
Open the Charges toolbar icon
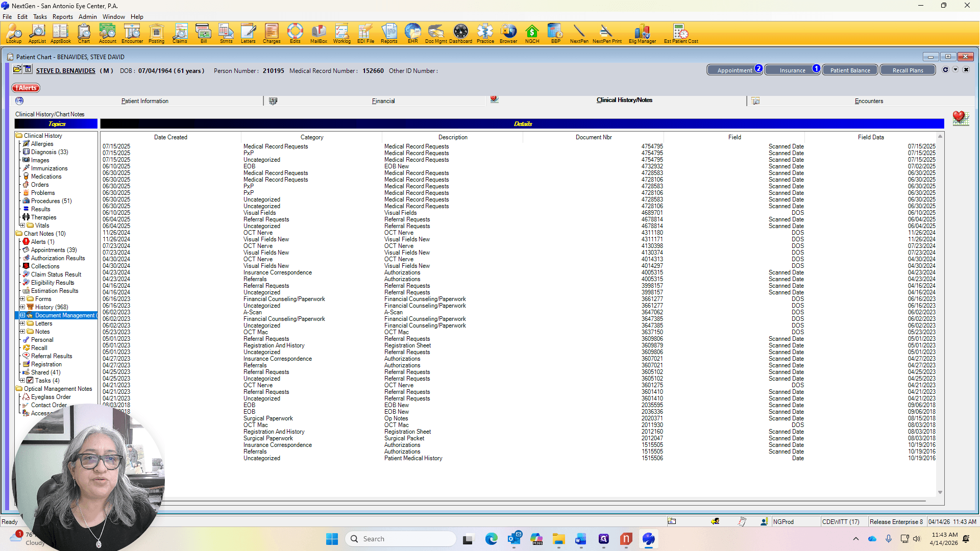click(272, 33)
